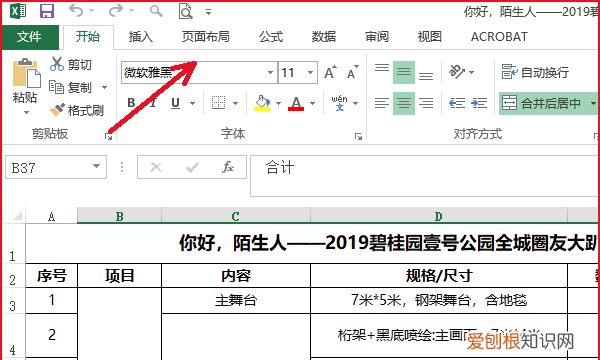Open the 文件 (File) tab
The image size is (600, 360).
(30, 37)
